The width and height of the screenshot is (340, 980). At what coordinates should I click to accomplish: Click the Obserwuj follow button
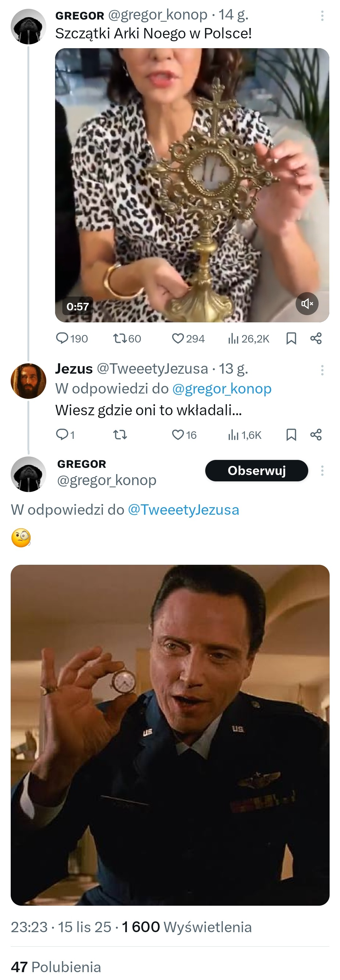tap(257, 471)
